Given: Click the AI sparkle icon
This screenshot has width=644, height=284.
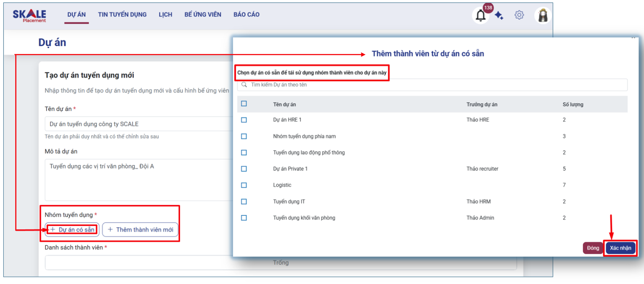Looking at the screenshot, I should click(499, 16).
